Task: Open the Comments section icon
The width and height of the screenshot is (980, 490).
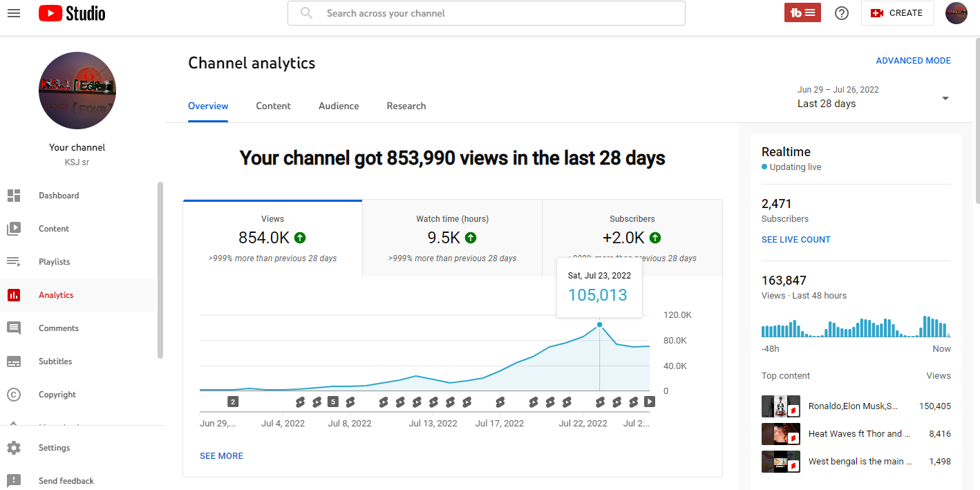Action: (x=14, y=328)
